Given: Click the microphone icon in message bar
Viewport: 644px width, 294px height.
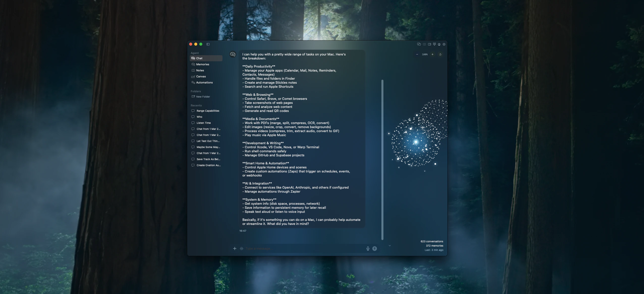Looking at the screenshot, I should 368,249.
